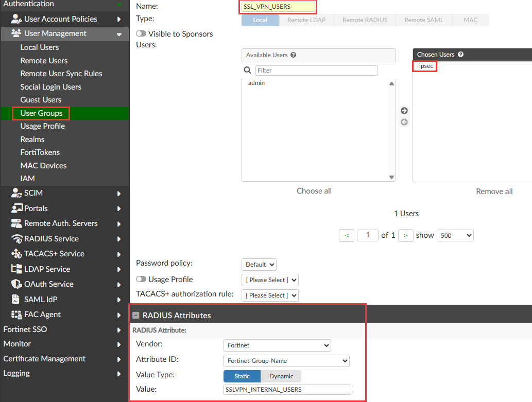Click the magnifier search icon beside Filter
532x402 pixels.
pos(248,70)
